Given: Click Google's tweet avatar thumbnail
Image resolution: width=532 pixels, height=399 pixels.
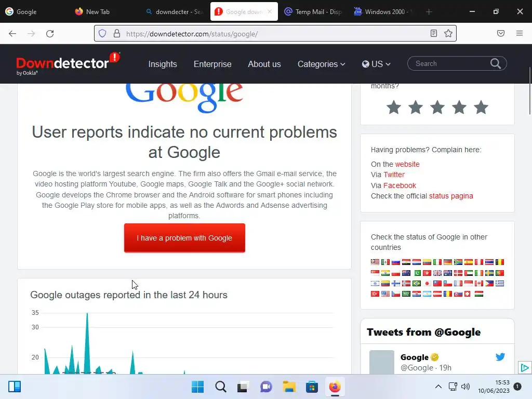Looking at the screenshot, I should click(382, 362).
